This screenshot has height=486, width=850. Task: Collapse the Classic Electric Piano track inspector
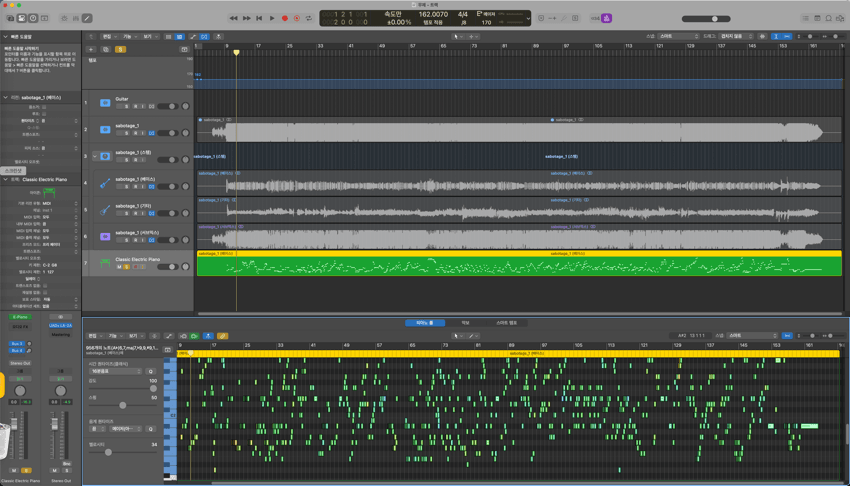click(5, 180)
